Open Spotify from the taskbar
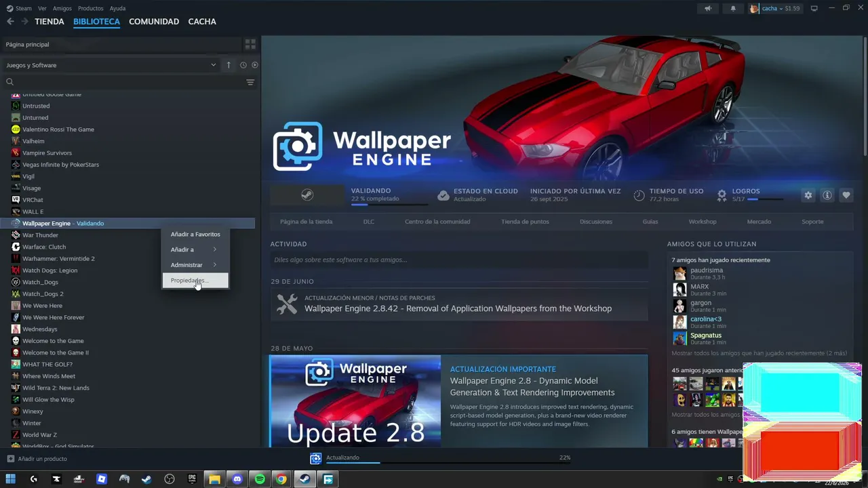This screenshot has height=488, width=868. click(260, 479)
